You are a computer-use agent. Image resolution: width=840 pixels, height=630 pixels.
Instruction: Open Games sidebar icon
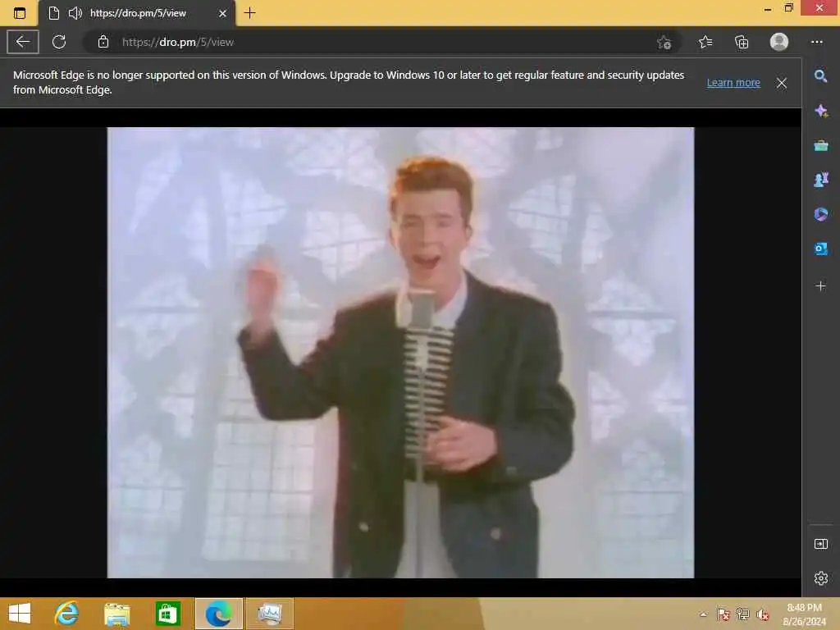point(820,180)
